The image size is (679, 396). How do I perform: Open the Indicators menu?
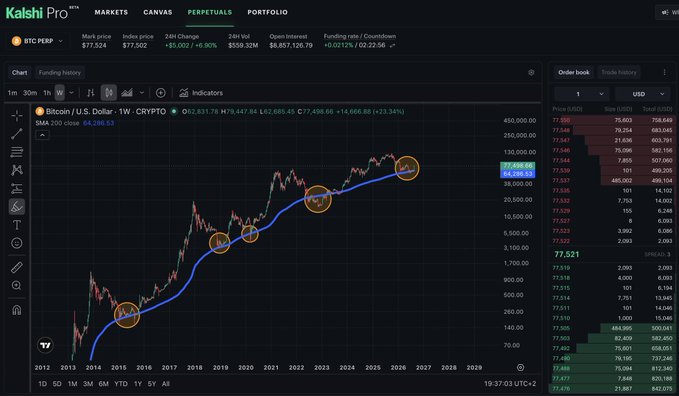coord(201,93)
